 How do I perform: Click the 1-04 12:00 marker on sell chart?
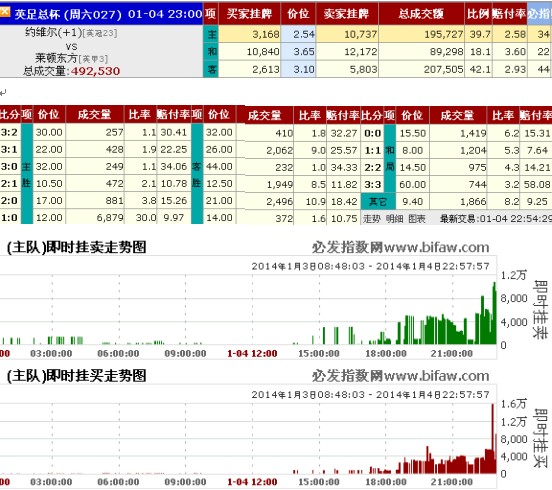(x=252, y=353)
